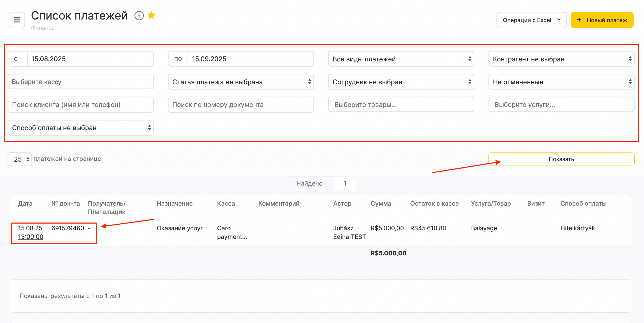Click the end date field 15.09.2025
Image resolution: width=644 pixels, height=323 pixels.
point(250,59)
